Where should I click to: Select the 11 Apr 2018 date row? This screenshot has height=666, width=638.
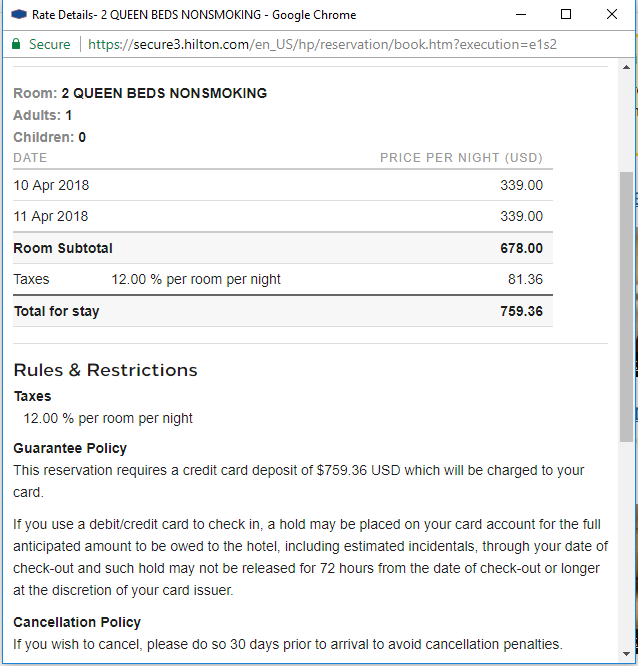283,216
